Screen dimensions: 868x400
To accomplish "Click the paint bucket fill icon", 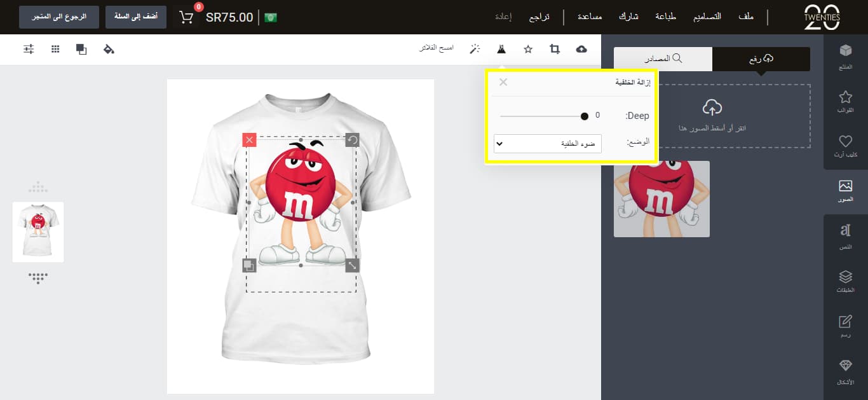I will click(109, 49).
